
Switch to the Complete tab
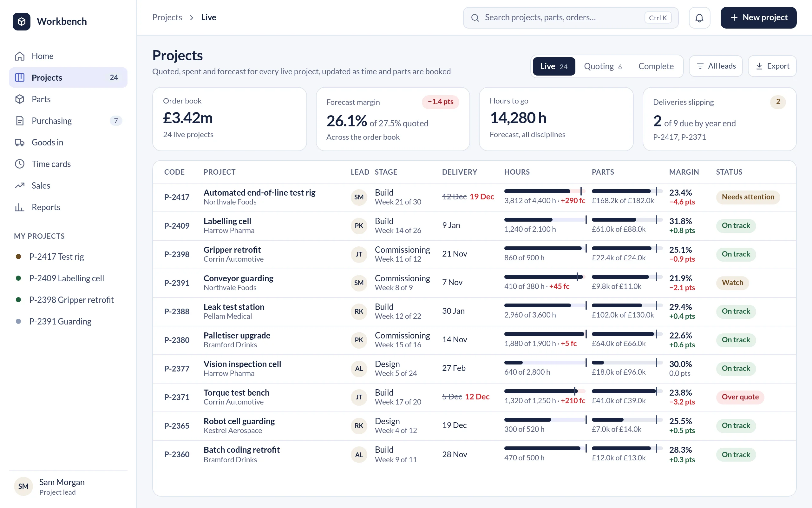pyautogui.click(x=656, y=66)
